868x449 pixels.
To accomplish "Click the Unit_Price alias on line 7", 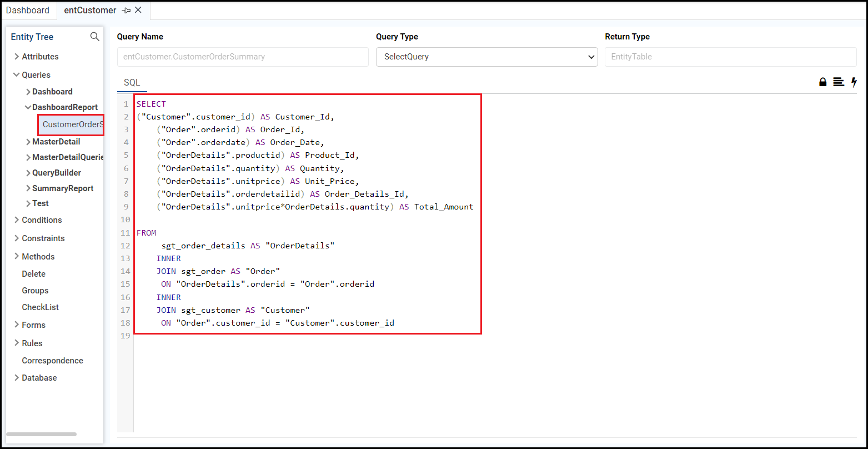I will [330, 181].
